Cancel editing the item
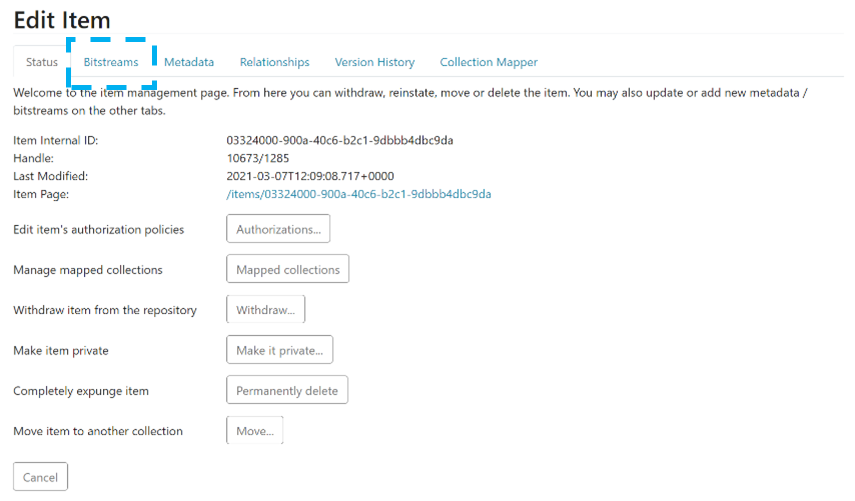 coord(40,477)
